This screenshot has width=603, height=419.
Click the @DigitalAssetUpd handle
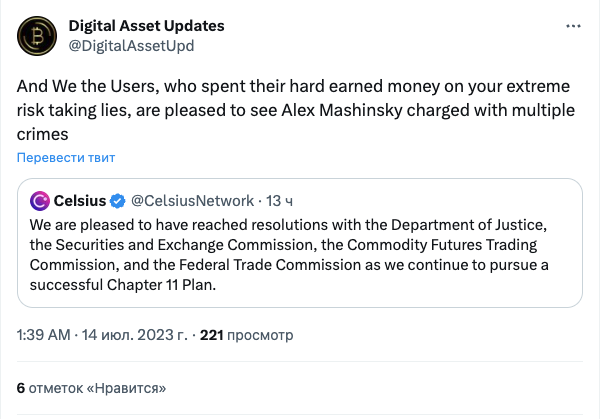coord(130,45)
